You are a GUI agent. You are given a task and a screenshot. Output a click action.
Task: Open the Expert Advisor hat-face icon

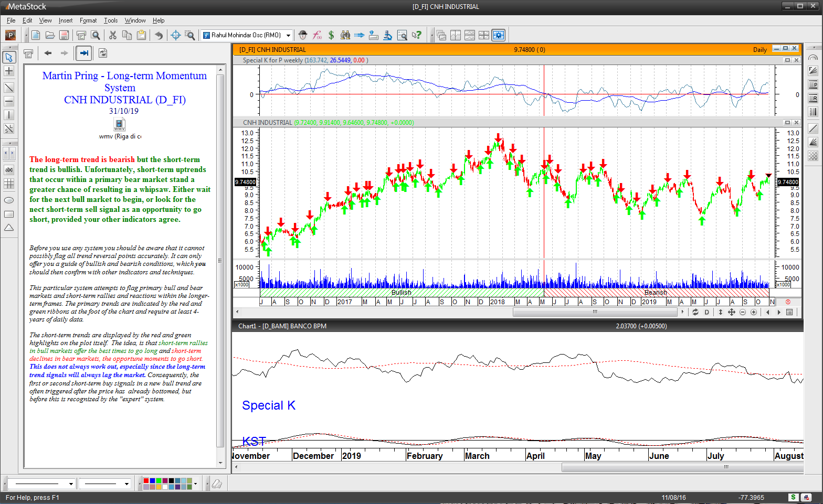tap(303, 35)
